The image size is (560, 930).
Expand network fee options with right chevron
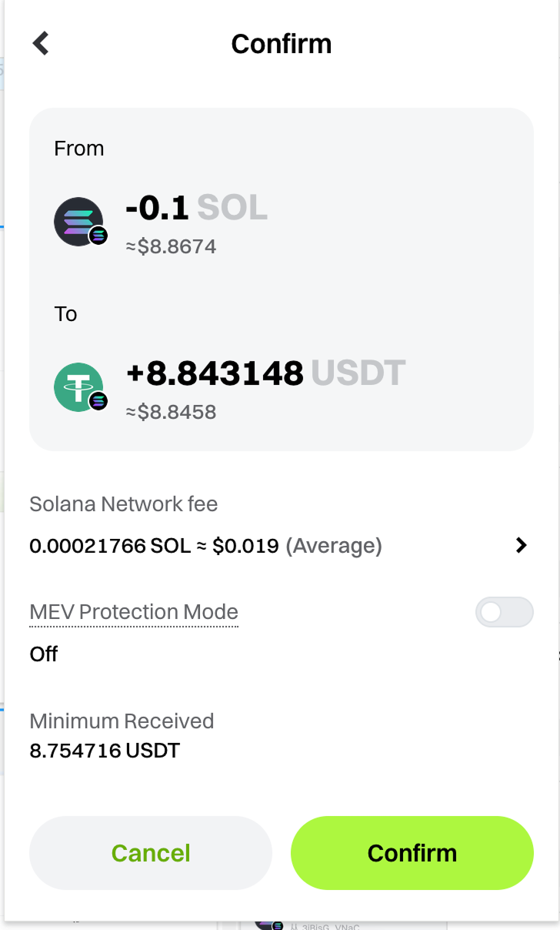[521, 546]
